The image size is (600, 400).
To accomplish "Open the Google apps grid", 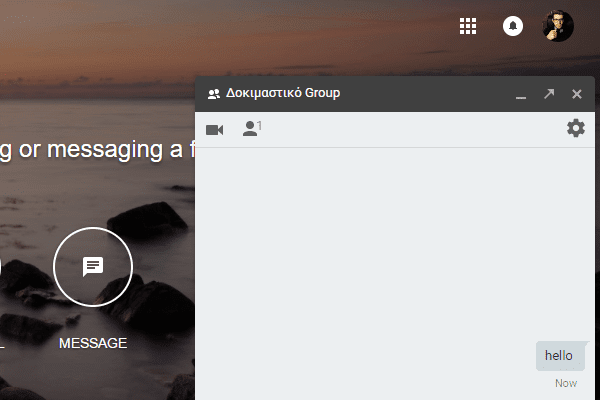I will [468, 26].
